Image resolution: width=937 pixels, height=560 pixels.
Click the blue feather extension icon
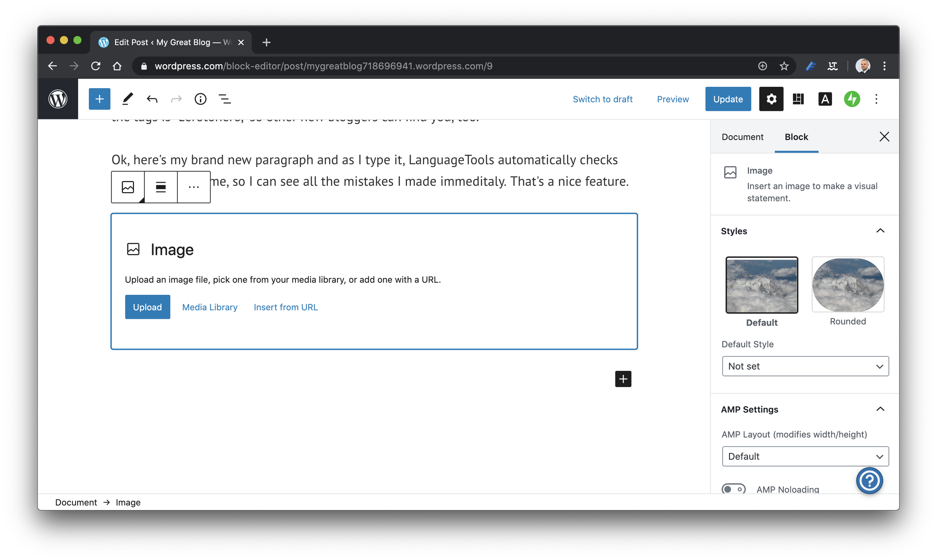pos(811,66)
